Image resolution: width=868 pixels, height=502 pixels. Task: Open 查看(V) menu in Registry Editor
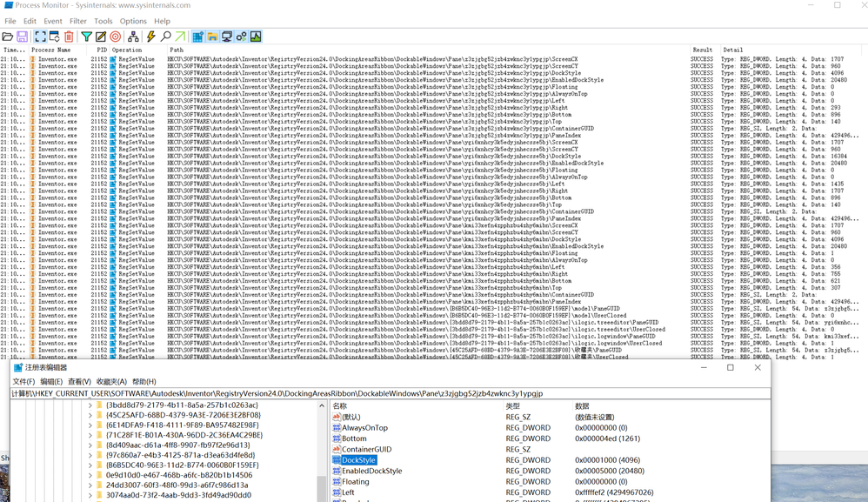(79, 382)
